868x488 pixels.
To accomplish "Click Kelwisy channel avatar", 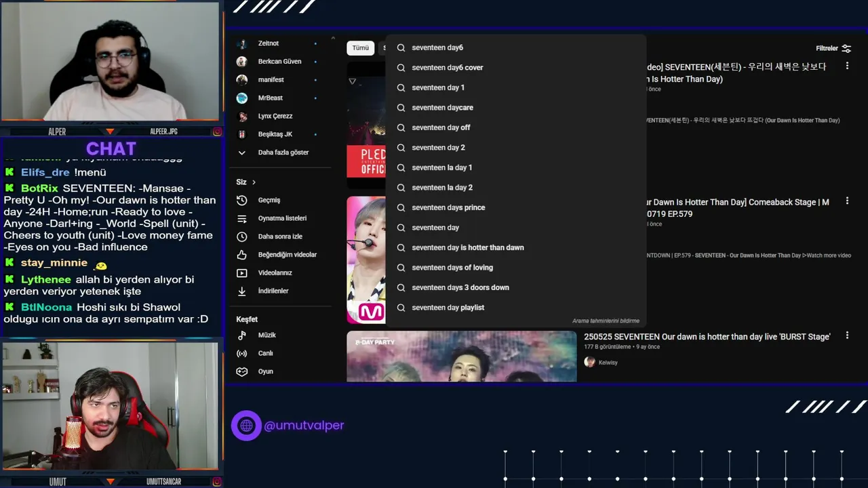I will pyautogui.click(x=589, y=362).
